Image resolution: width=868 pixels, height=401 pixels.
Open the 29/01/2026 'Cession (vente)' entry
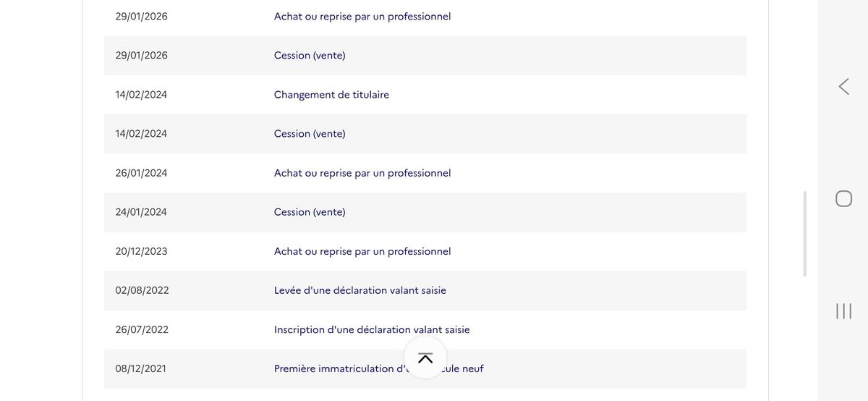coord(310,55)
